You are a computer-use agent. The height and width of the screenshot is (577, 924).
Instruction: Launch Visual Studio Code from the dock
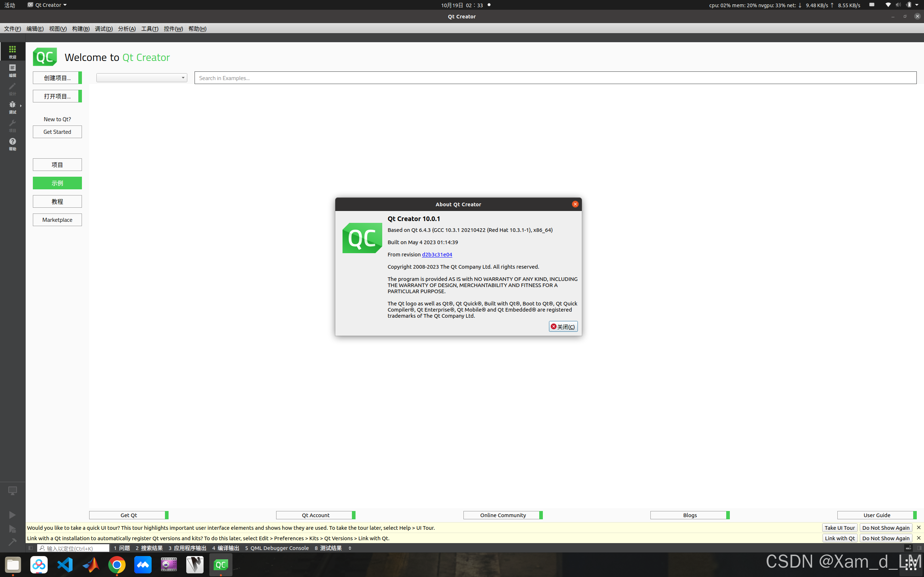point(65,565)
